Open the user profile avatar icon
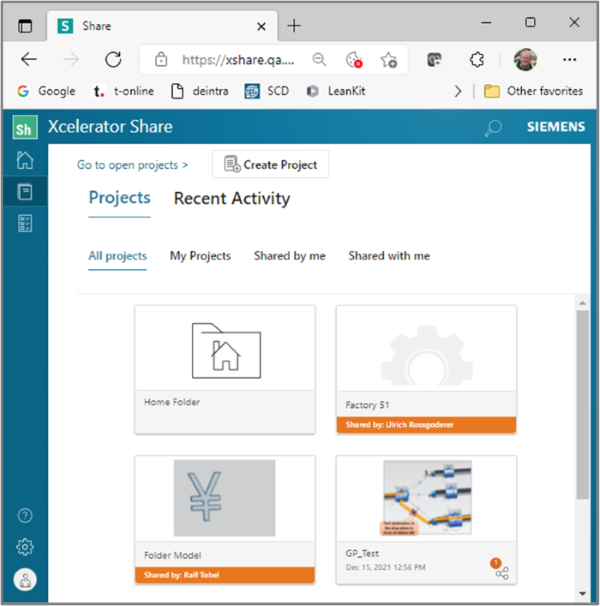Screen dimensions: 600x606 [25, 579]
